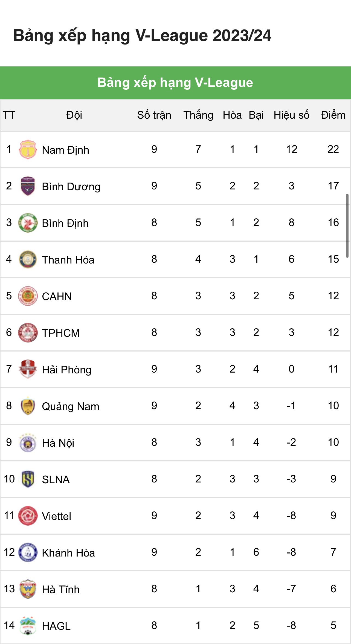The height and width of the screenshot is (644, 351).
Task: Click the Nam Định club logo
Action: tap(28, 150)
